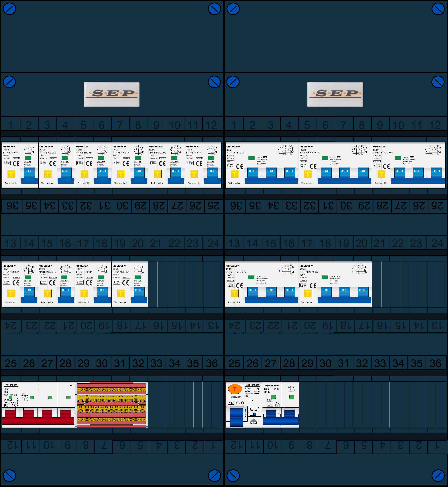This screenshot has width=448, height=487.
Task: Click yellow T button on right panel RCM4 at slots 9-12
Action: click(x=381, y=174)
